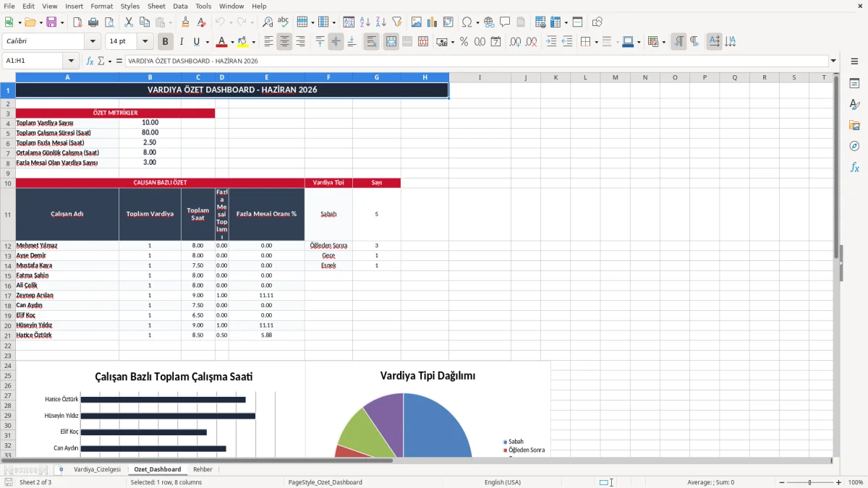868x488 pixels.
Task: Format cell as date
Action: [x=495, y=42]
